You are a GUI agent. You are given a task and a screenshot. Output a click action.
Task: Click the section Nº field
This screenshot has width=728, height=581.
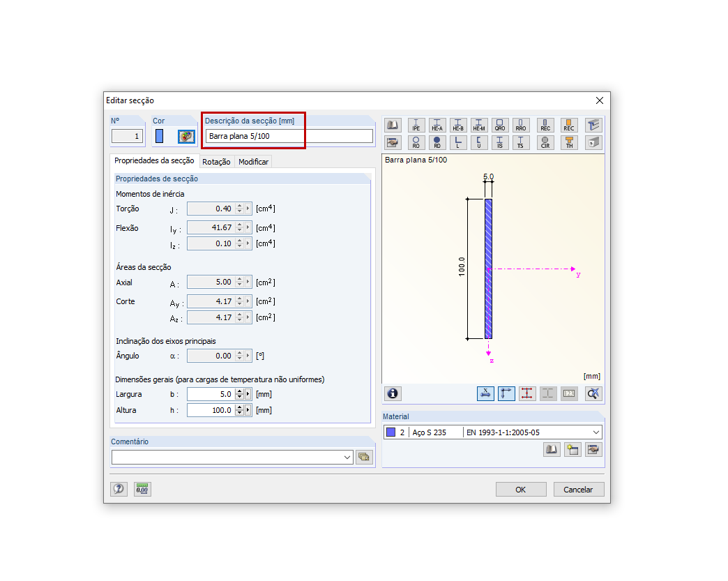(127, 136)
